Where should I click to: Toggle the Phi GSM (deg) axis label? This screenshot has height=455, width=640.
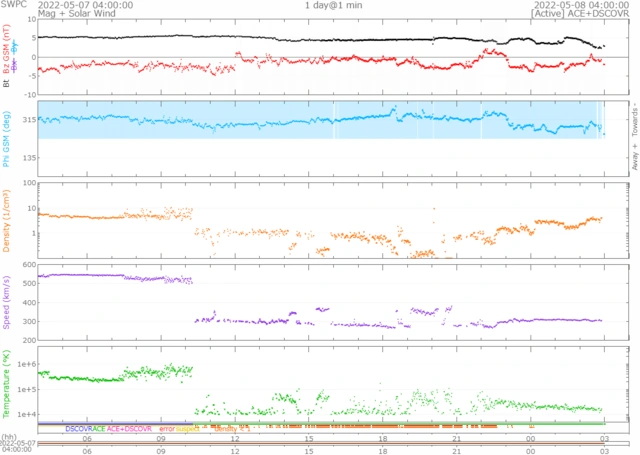(7, 137)
